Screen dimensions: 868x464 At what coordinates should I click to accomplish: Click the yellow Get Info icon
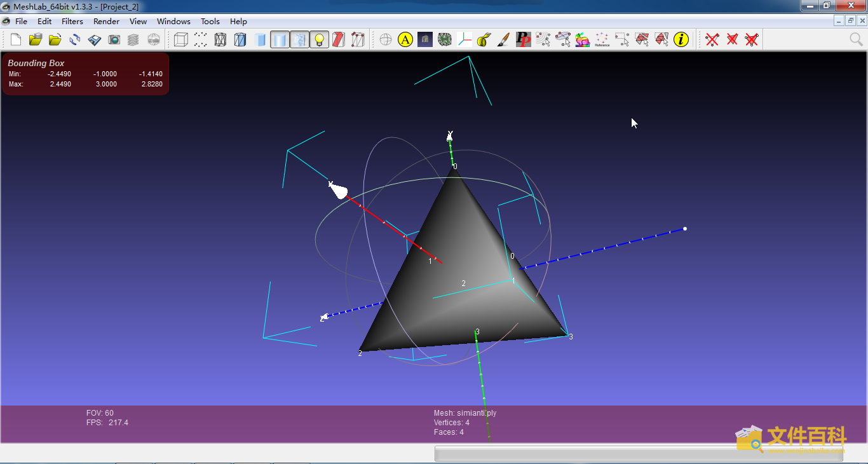point(681,40)
